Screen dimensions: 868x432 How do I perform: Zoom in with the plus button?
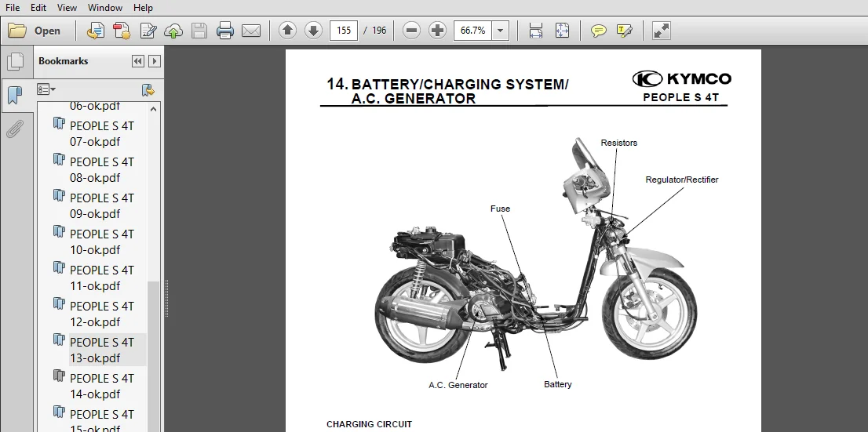(x=437, y=30)
